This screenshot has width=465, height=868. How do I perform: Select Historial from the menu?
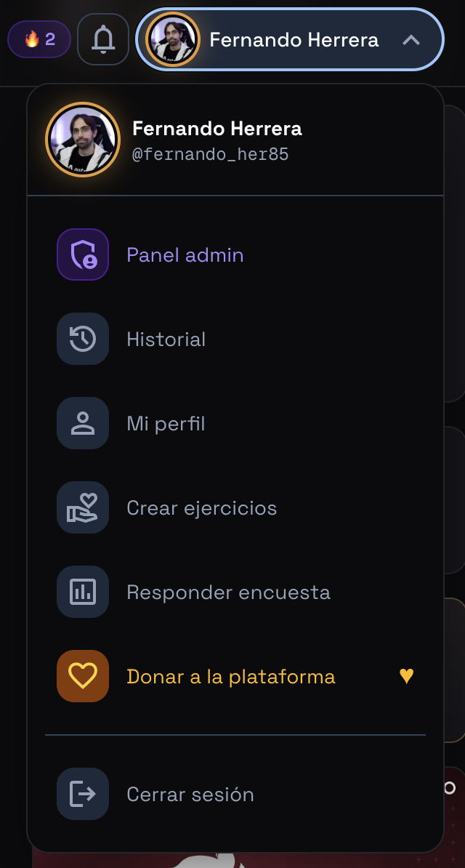pyautogui.click(x=235, y=339)
